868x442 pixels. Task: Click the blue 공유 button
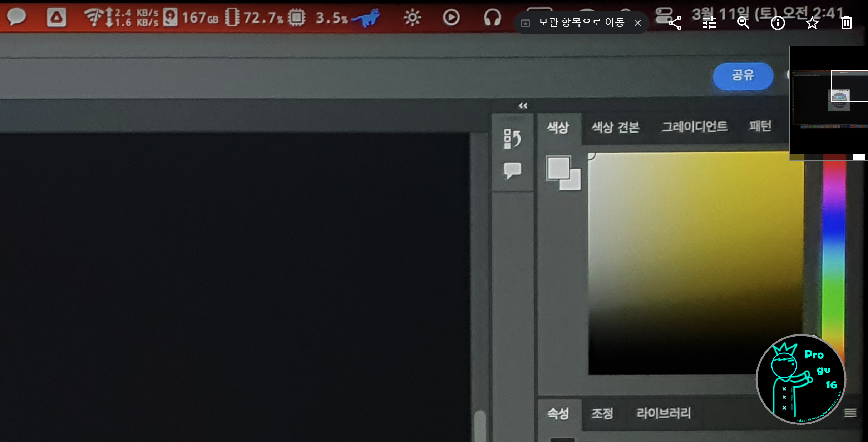(x=743, y=75)
